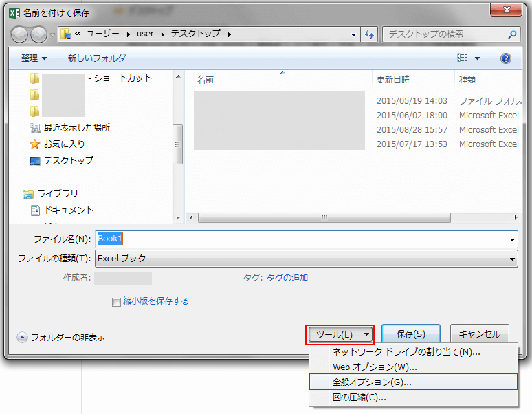Select ライブラリ in navigation pane
Viewport: 532px width, 414px height.
pyautogui.click(x=50, y=194)
